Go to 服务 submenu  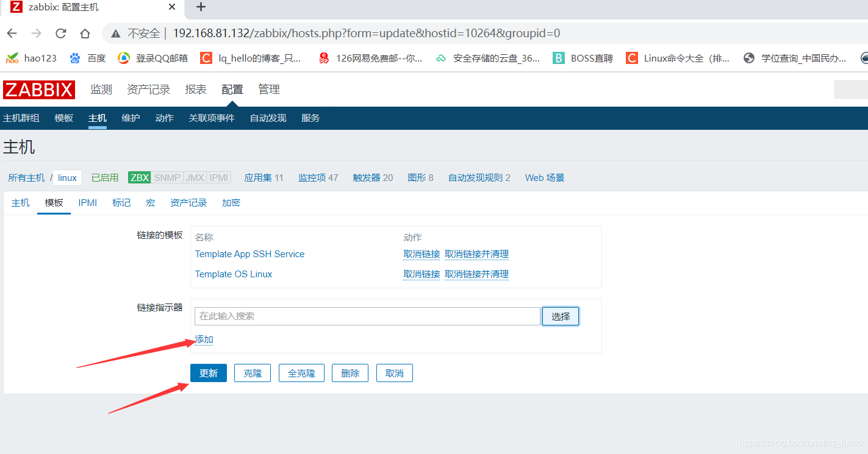tap(310, 118)
